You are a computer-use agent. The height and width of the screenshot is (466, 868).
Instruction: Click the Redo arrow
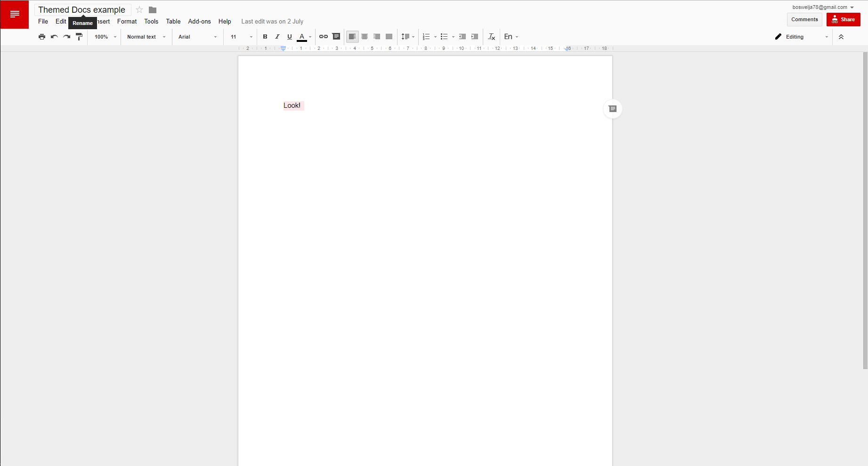67,37
